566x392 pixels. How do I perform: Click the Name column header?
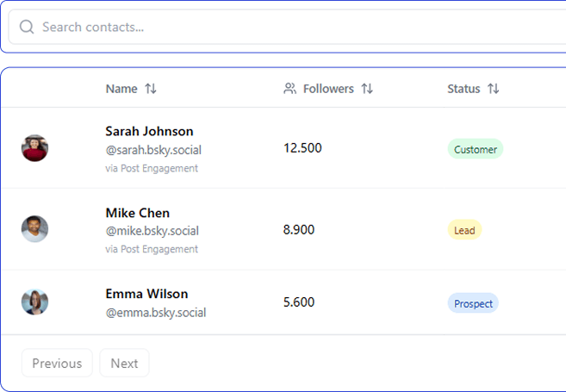121,89
